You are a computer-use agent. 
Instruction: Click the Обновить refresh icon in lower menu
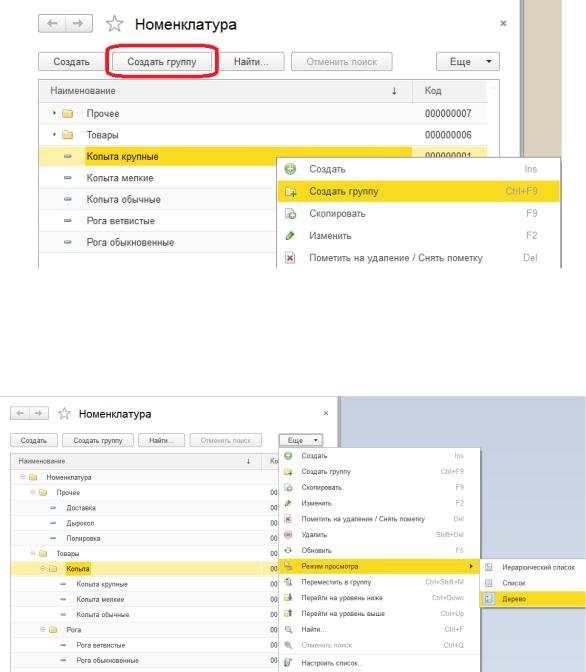[x=288, y=550]
